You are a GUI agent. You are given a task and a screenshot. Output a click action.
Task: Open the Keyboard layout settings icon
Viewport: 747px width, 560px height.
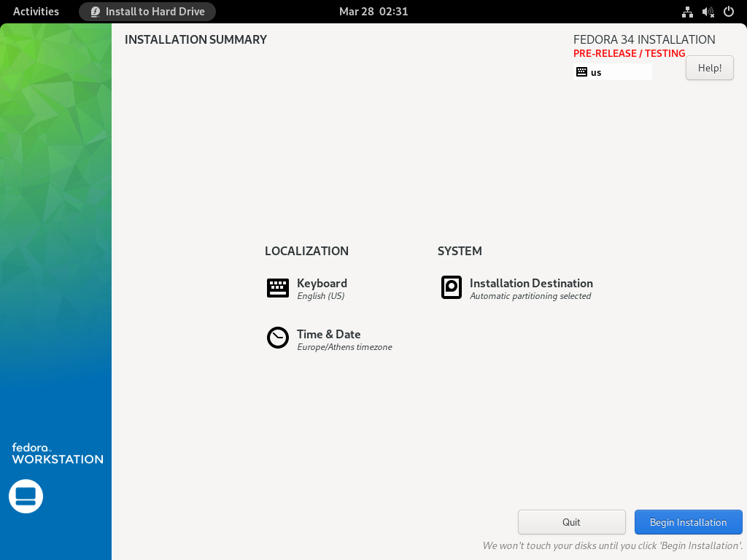point(277,287)
